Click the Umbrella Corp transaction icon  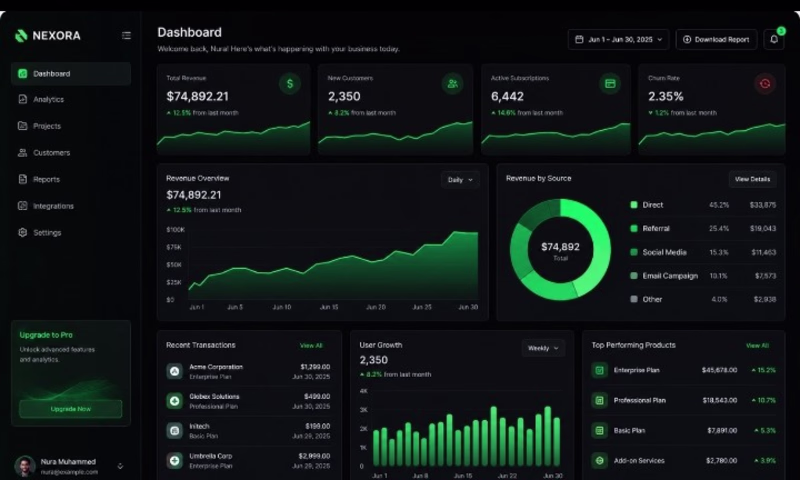pos(174,461)
